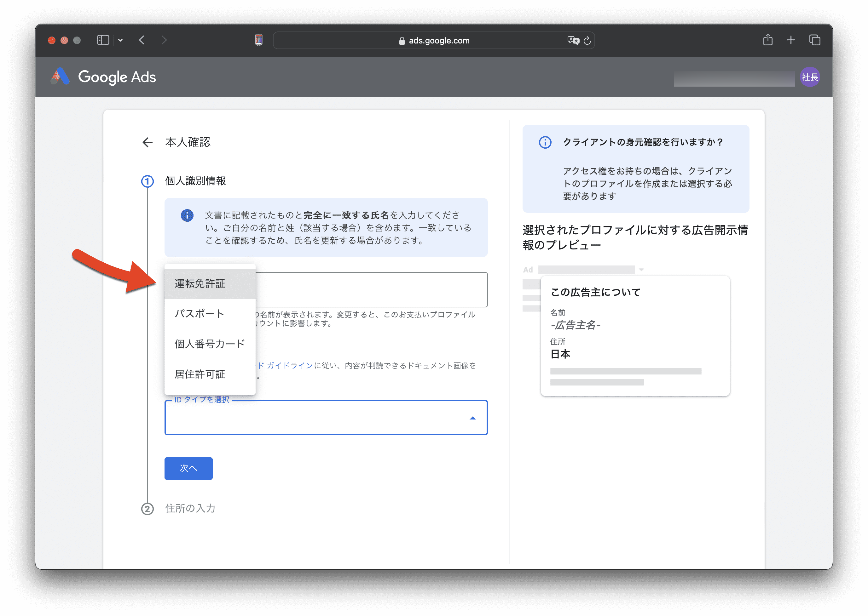The image size is (868, 616).
Task: Toggle the Safari sidebar icon
Action: tap(103, 40)
